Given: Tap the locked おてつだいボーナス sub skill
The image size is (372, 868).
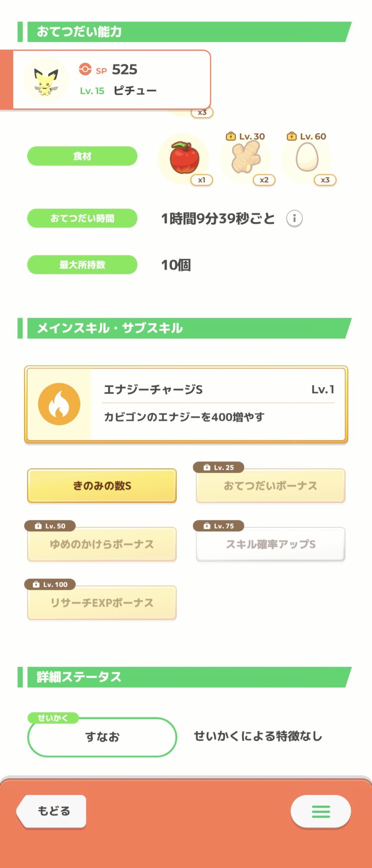Looking at the screenshot, I should pos(270,486).
